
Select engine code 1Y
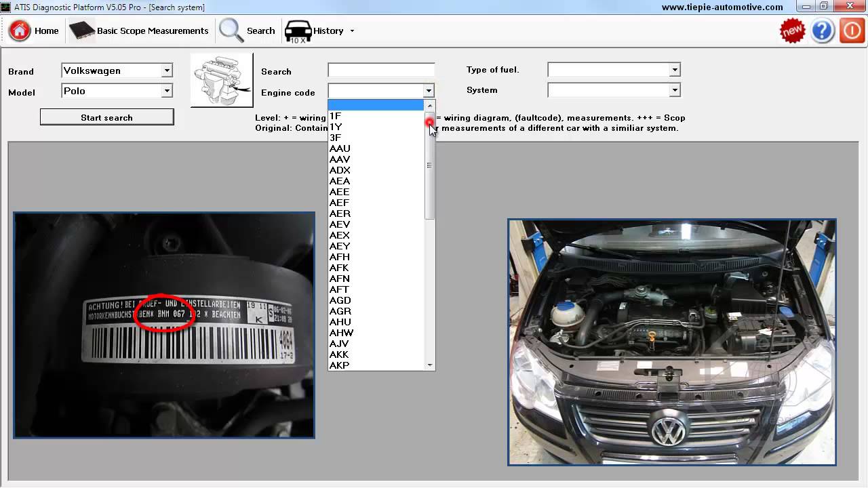(x=376, y=127)
